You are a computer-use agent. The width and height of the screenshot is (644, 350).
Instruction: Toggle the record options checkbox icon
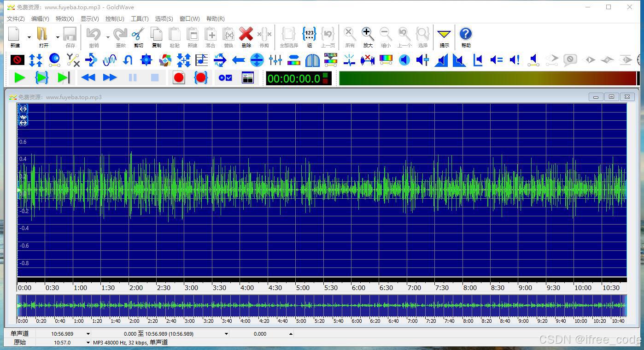[225, 78]
